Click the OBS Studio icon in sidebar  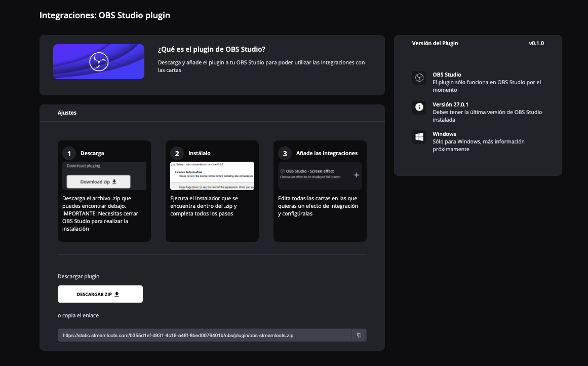(419, 78)
